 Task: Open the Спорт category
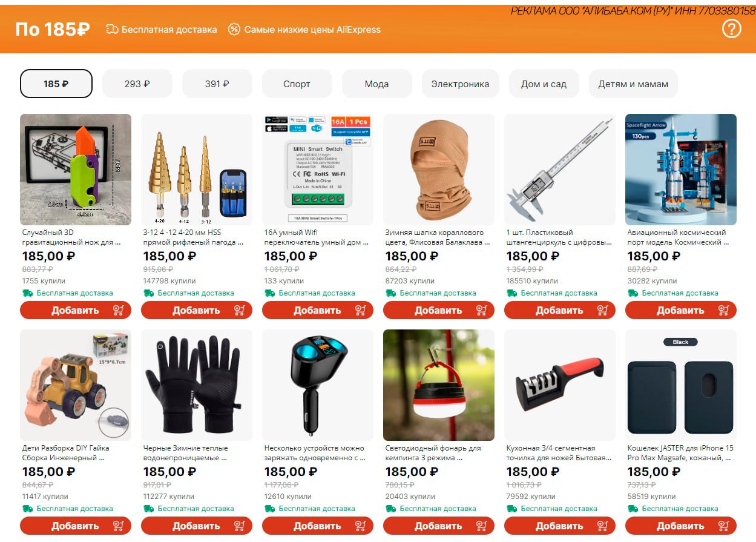(297, 84)
